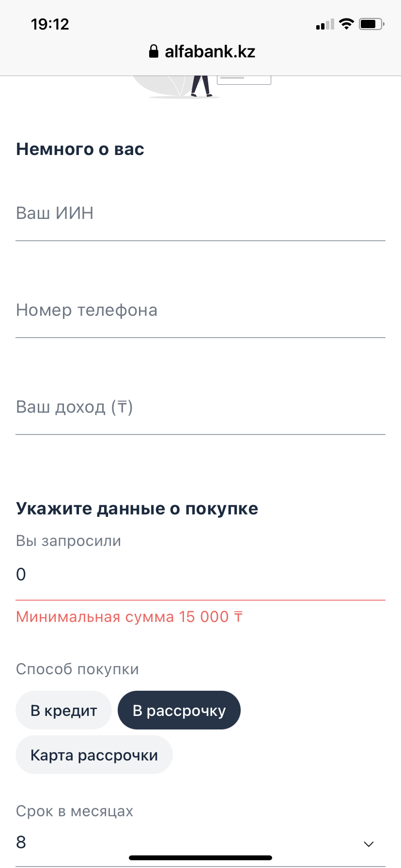The image size is (401, 868).
Task: Tap the "Укажите данные о покупке" heading
Action: tap(137, 509)
